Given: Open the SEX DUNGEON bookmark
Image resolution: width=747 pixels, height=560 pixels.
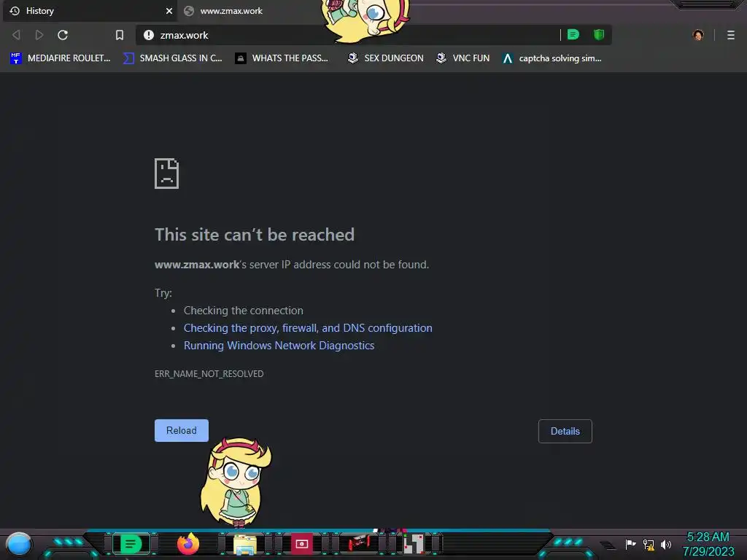Looking at the screenshot, I should click(386, 58).
